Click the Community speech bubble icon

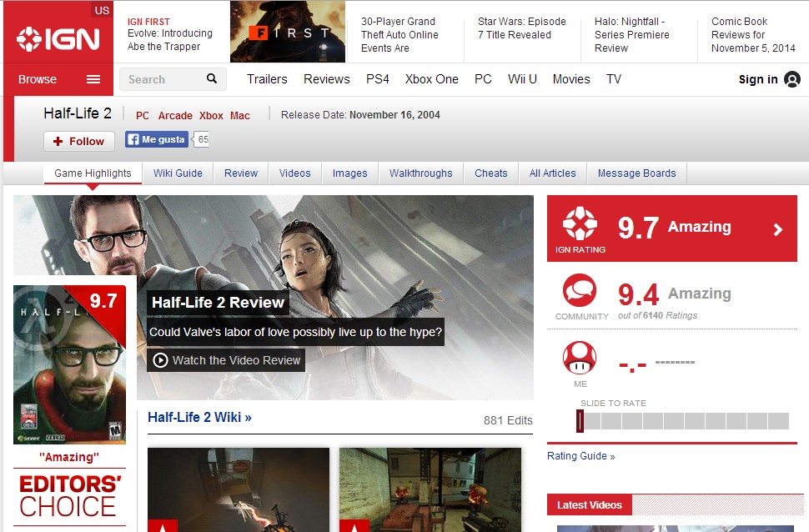580,290
